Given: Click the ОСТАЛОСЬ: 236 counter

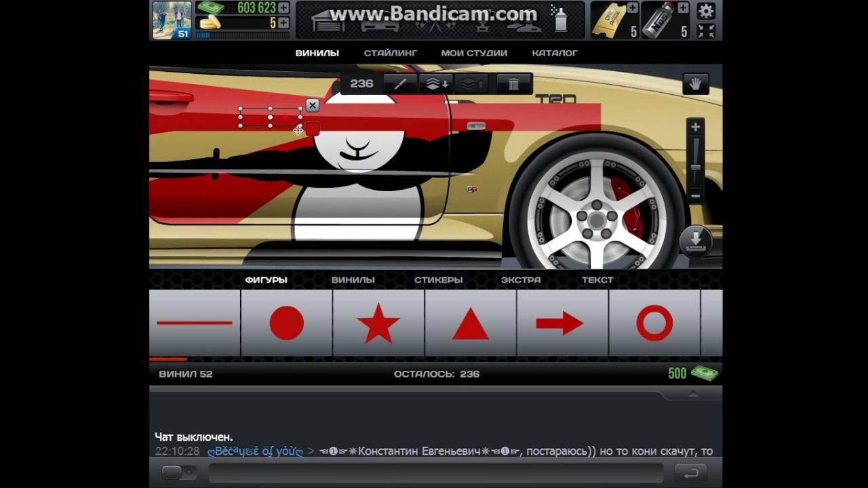Looking at the screenshot, I should [436, 374].
